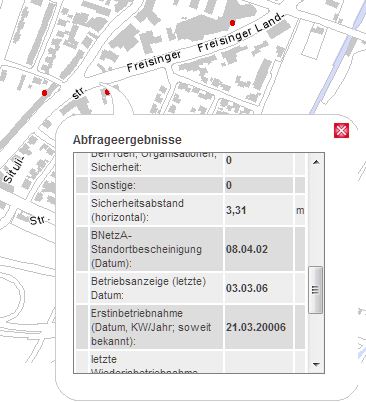
Task: Click the date value 03.03.06
Action: [247, 288]
